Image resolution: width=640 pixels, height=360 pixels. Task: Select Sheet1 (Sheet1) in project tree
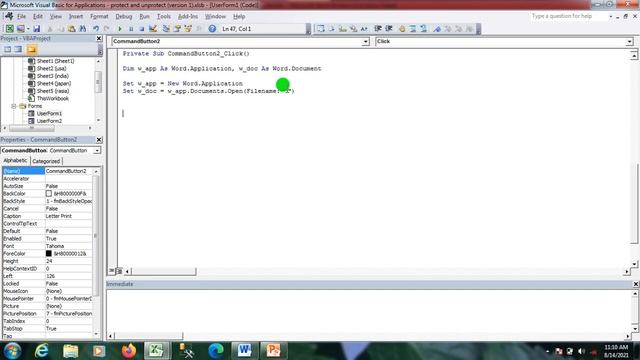pyautogui.click(x=56, y=61)
